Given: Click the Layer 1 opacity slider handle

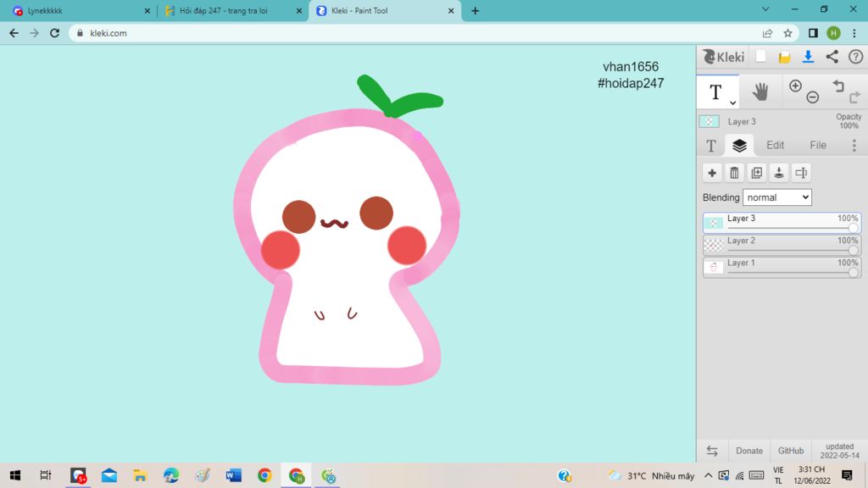Looking at the screenshot, I should point(853,272).
